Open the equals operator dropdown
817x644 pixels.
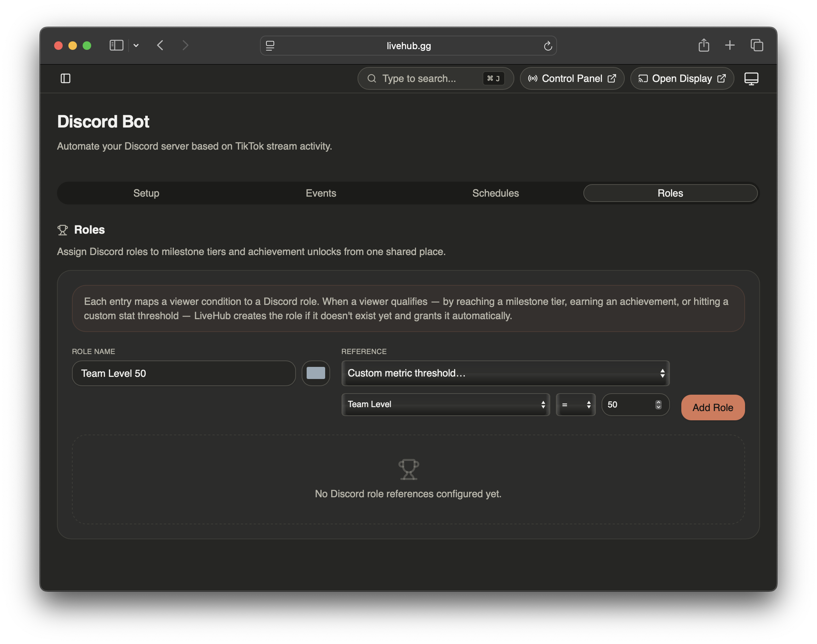coord(575,405)
